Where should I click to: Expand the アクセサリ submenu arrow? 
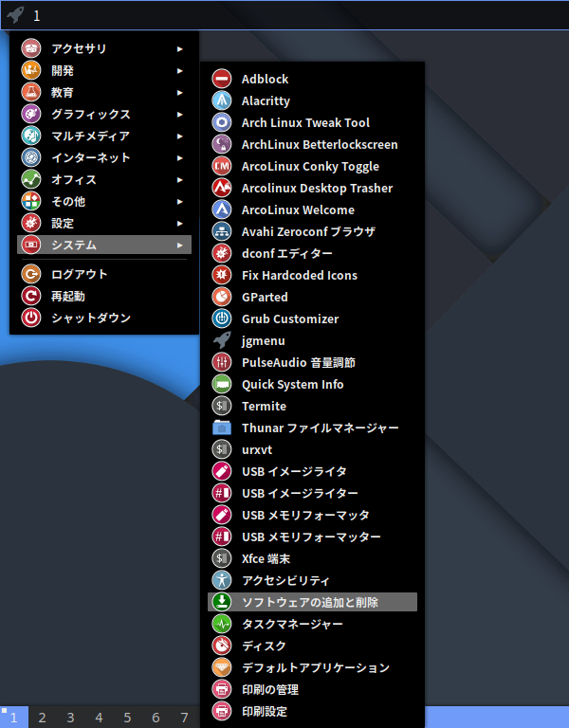[180, 48]
